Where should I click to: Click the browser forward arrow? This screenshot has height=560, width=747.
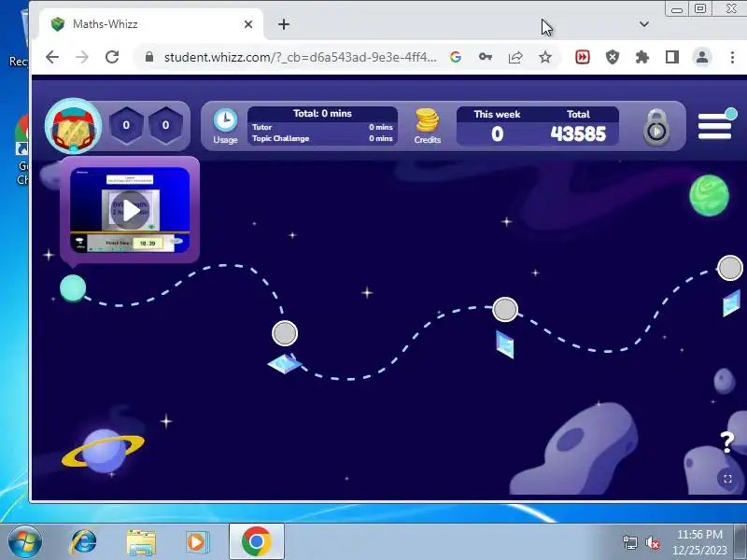point(82,57)
